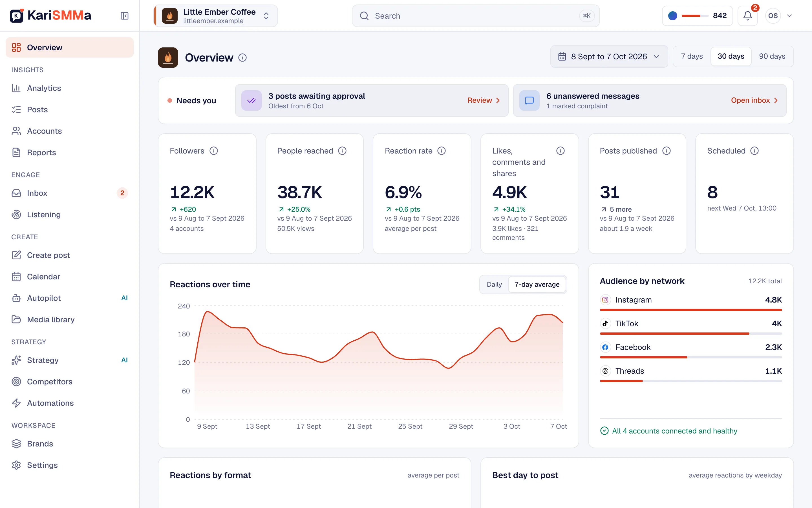Click the blue message bubble icon
Screen dimensions: 812x508
529,100
